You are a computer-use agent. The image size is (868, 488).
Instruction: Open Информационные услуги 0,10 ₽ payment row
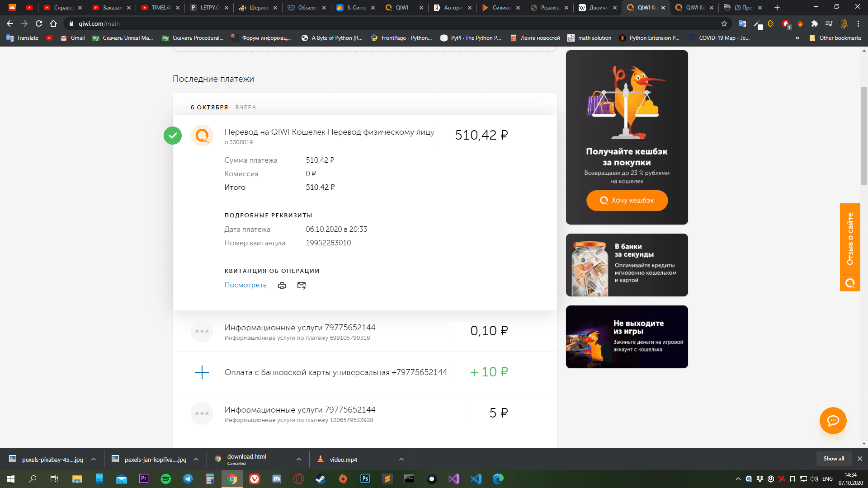(364, 331)
